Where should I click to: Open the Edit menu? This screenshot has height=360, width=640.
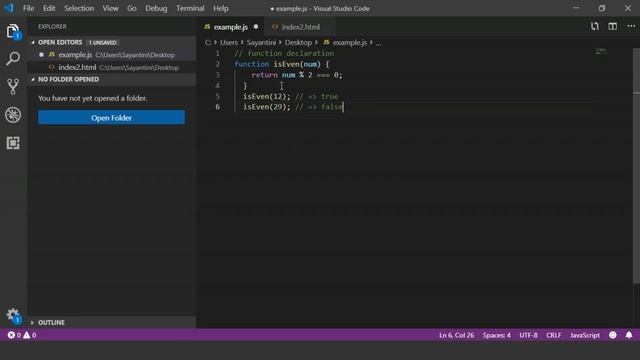tap(49, 8)
